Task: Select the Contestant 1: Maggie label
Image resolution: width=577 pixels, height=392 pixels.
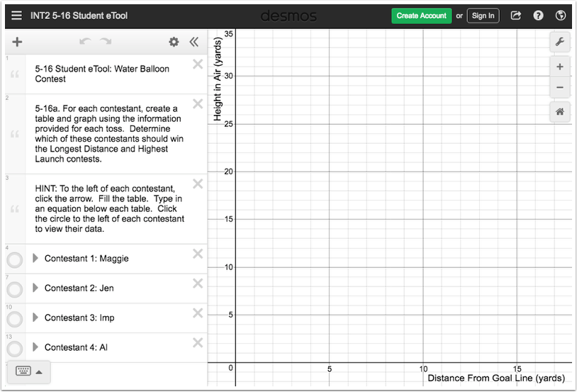Action: coord(86,259)
